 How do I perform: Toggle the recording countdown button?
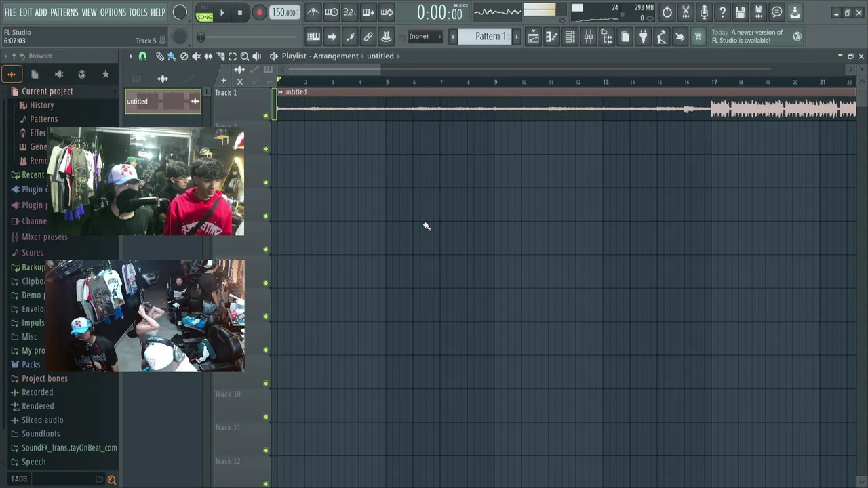point(349,12)
